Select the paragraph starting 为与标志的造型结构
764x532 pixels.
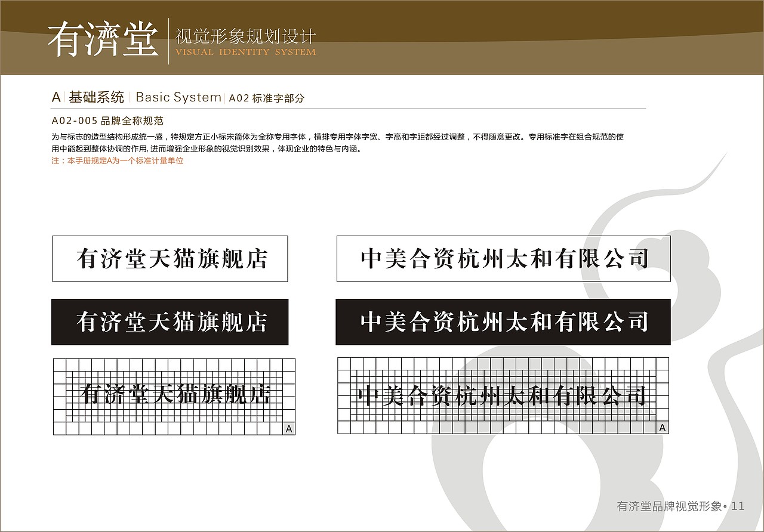(x=338, y=143)
